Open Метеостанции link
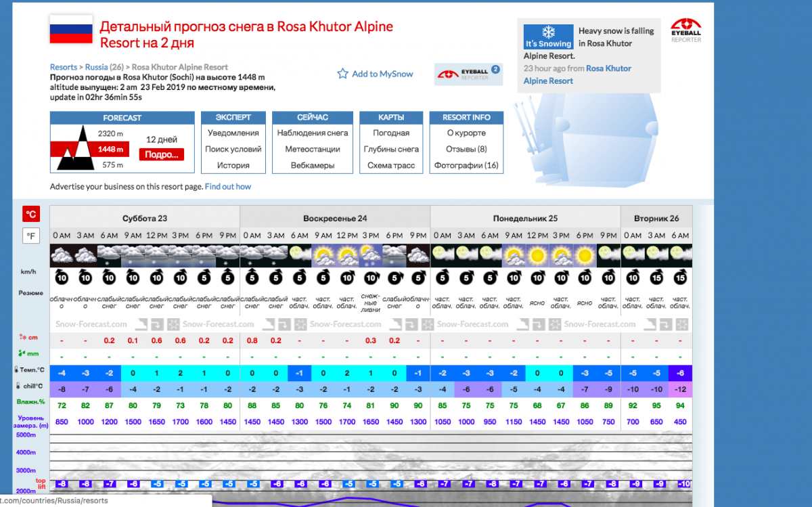 tap(313, 149)
